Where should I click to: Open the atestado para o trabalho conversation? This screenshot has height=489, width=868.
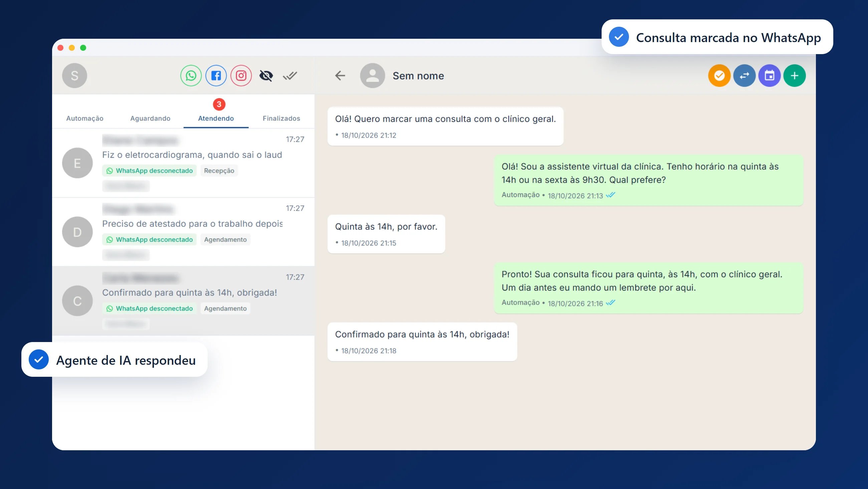point(184,232)
